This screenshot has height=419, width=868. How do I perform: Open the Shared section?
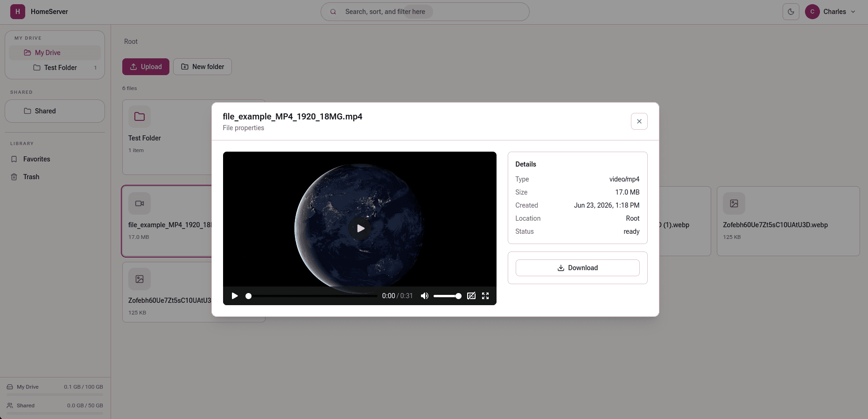point(55,111)
